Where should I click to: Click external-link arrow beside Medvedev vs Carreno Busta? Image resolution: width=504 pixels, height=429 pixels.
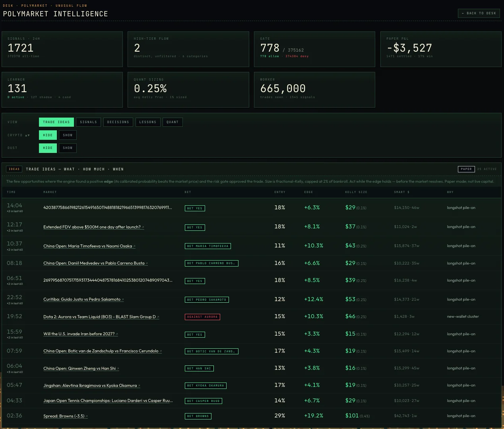click(x=147, y=263)
